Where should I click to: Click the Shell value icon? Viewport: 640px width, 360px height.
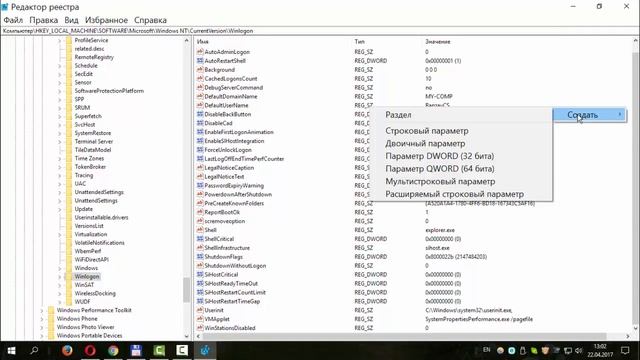pyautogui.click(x=200, y=230)
